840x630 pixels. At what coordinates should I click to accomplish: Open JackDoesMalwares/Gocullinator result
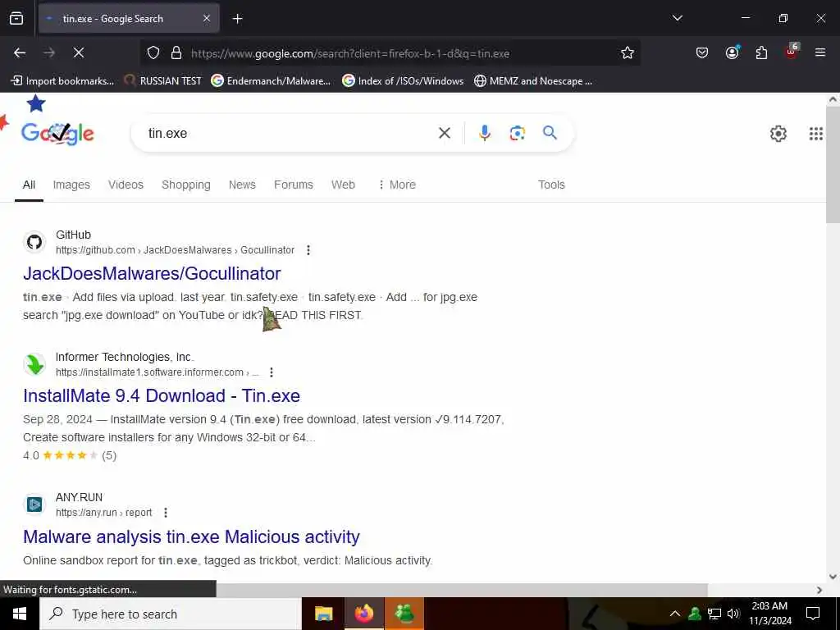[152, 273]
